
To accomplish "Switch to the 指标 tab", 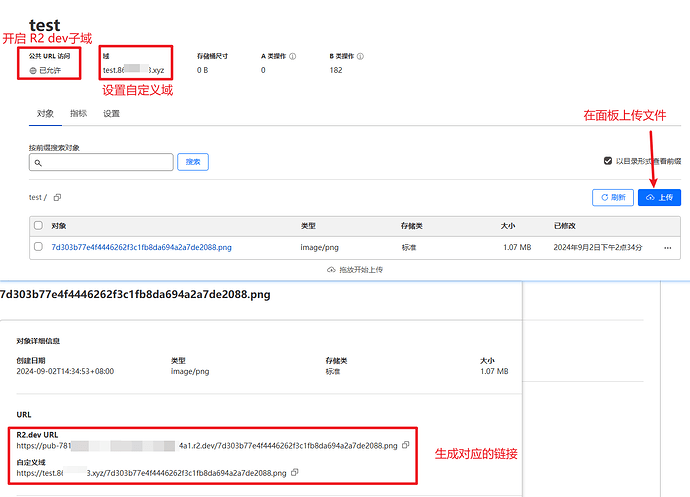I will [x=78, y=114].
